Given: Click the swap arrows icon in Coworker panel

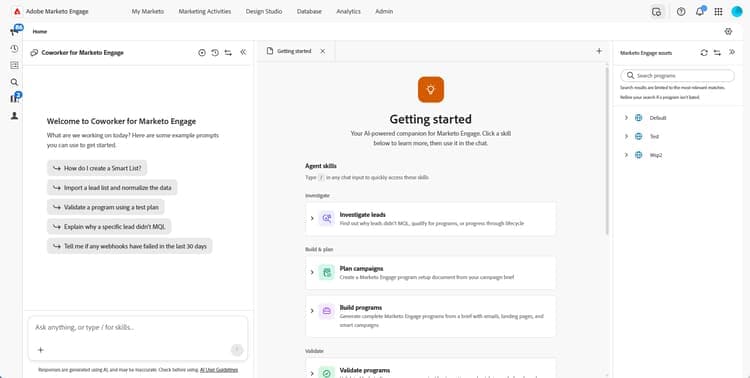Looking at the screenshot, I should pos(228,53).
